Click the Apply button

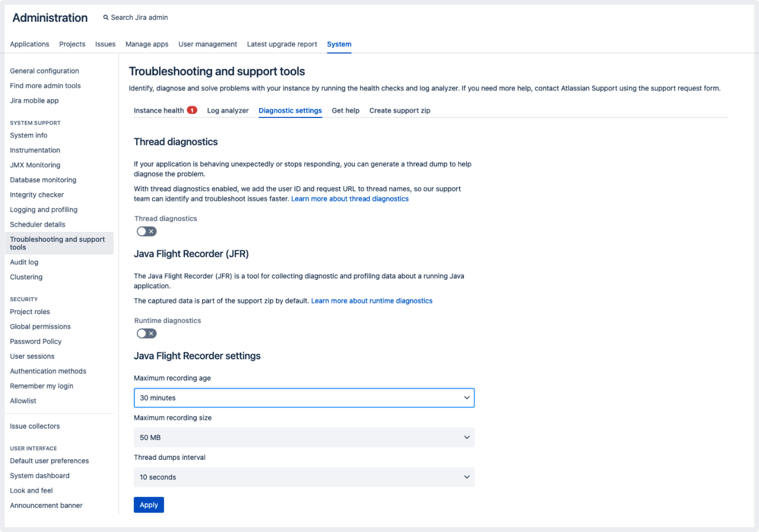click(149, 505)
